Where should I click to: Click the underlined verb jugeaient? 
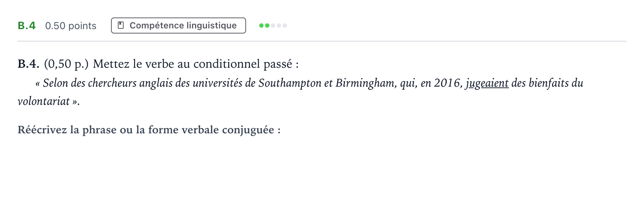tap(487, 83)
